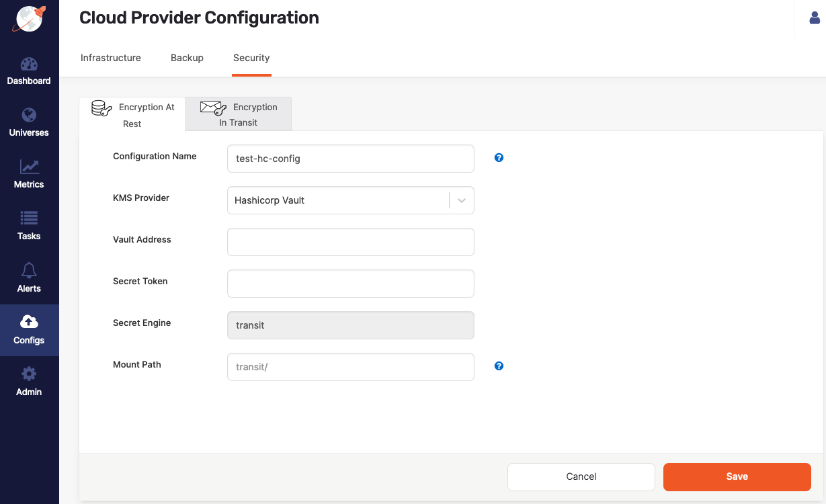This screenshot has width=826, height=504.
Task: Cancel the configuration changes
Action: pyautogui.click(x=581, y=476)
